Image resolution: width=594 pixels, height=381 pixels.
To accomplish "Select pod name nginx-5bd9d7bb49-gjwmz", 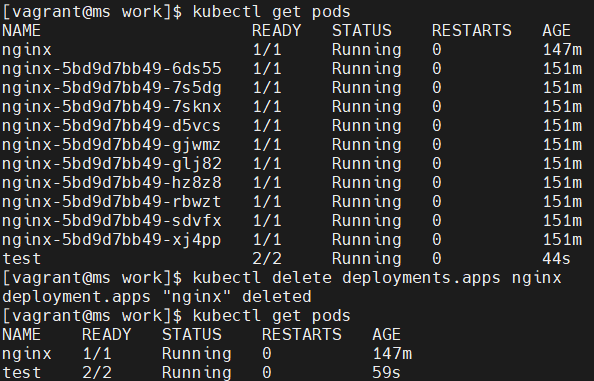I will (x=111, y=145).
